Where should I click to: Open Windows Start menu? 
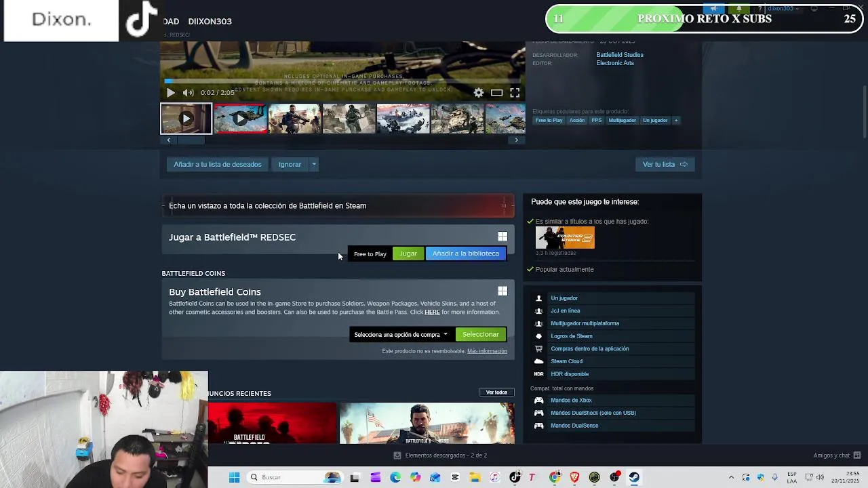click(x=234, y=477)
